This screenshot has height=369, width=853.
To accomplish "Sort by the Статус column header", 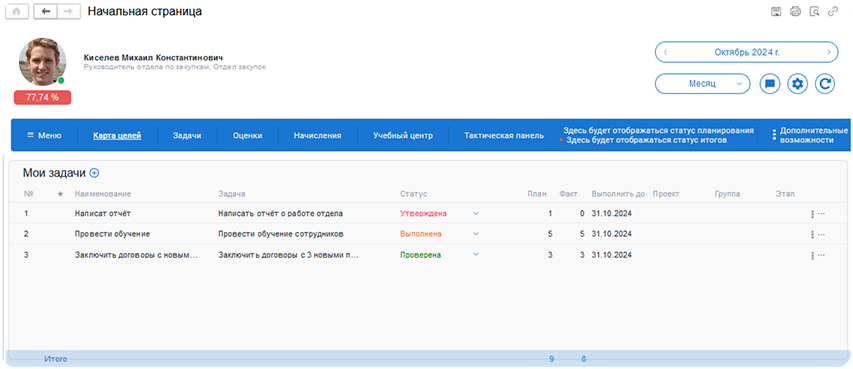I will [x=414, y=194].
